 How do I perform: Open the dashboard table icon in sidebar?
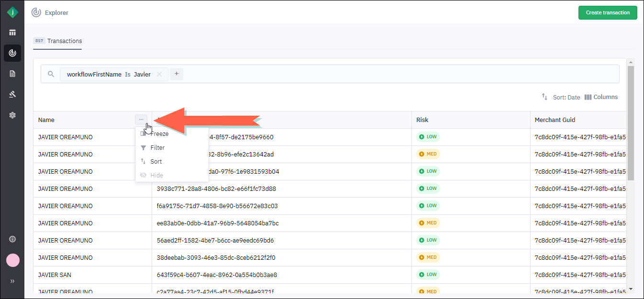point(12,33)
